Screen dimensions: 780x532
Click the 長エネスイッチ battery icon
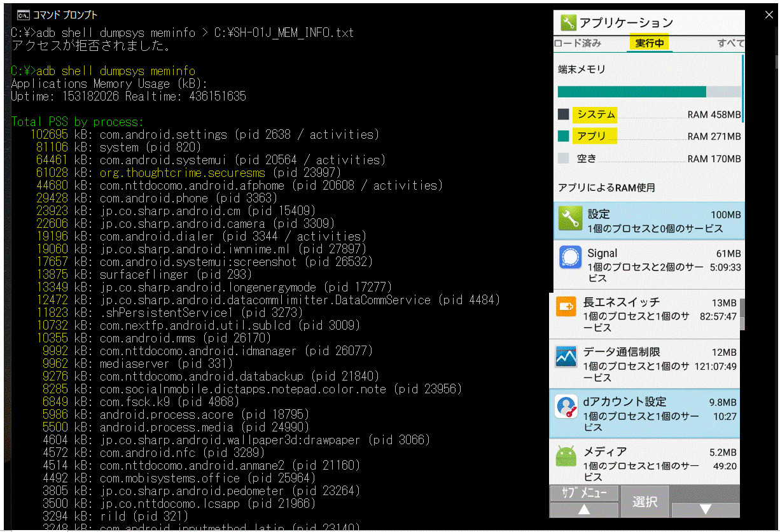click(566, 307)
